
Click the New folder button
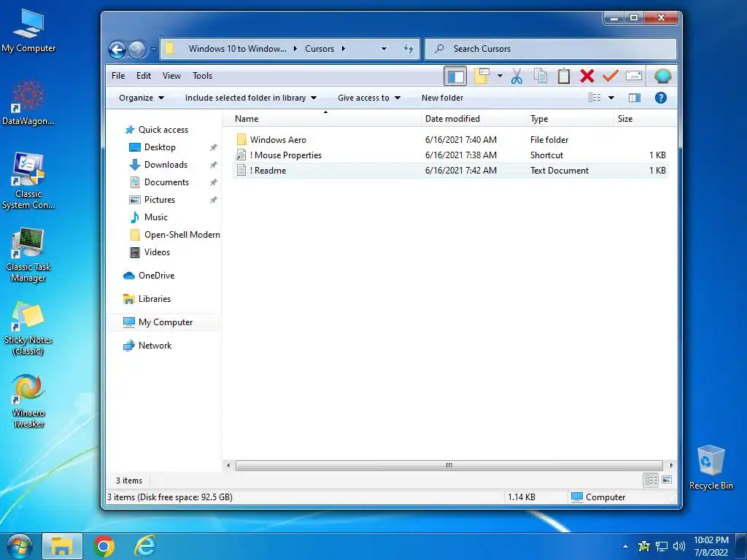click(x=442, y=98)
